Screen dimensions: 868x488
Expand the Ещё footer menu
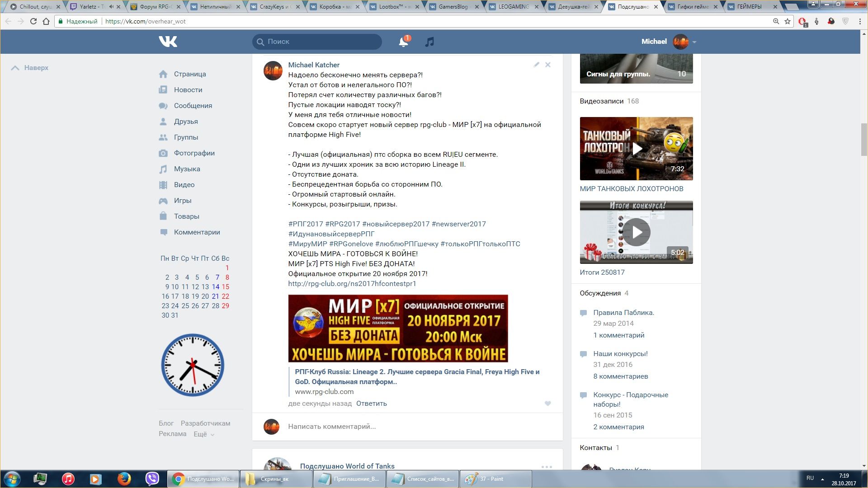pyautogui.click(x=204, y=434)
